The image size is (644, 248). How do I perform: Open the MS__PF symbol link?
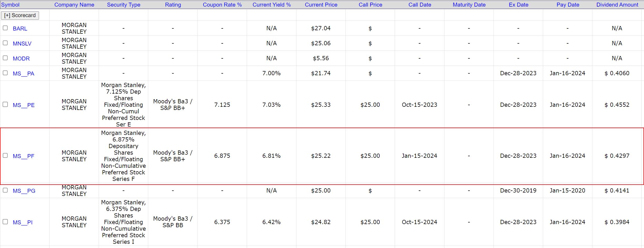pos(23,156)
